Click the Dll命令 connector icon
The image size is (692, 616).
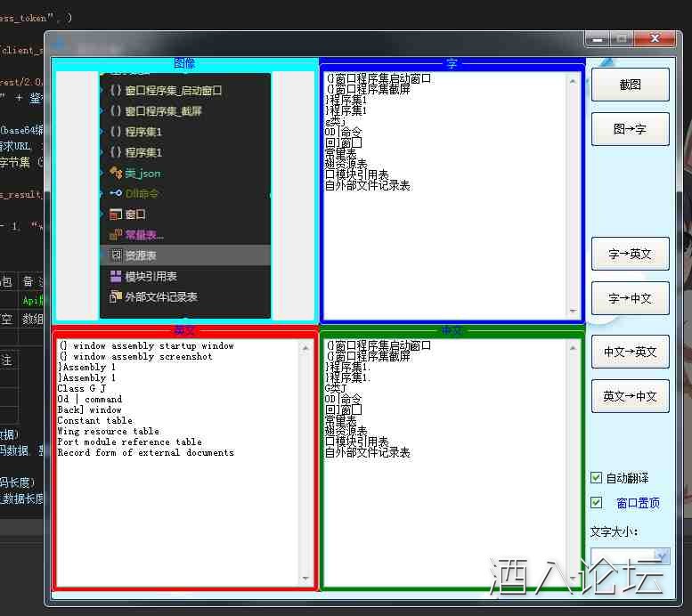pos(116,193)
